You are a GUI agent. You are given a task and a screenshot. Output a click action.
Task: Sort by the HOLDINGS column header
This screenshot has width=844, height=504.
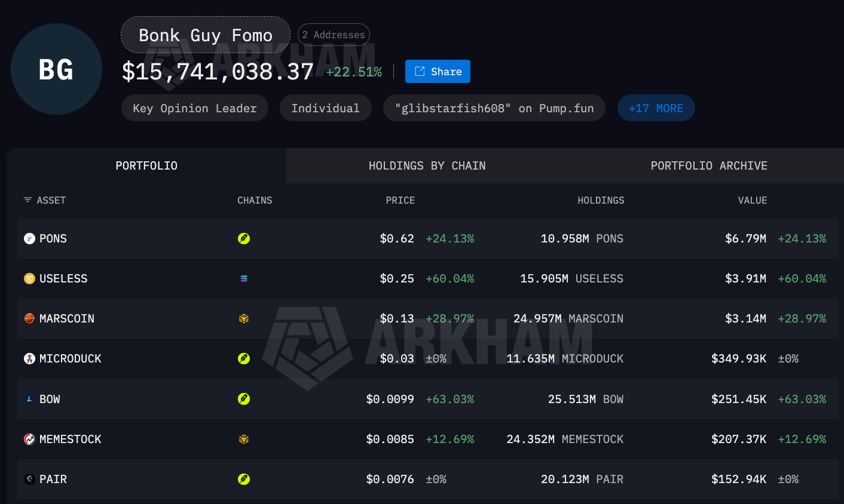tap(601, 200)
